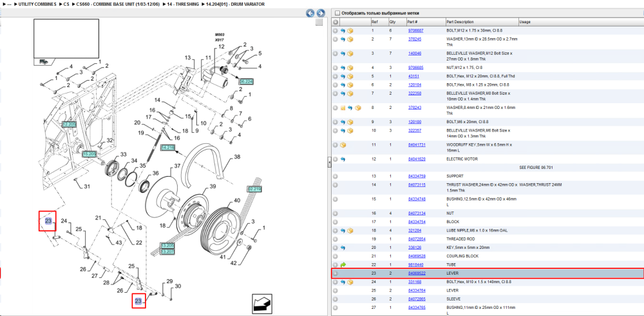Viewport: 644px width, 316px height.
Task: Click the 15.205 reference tag in diagram
Action: pos(89,153)
